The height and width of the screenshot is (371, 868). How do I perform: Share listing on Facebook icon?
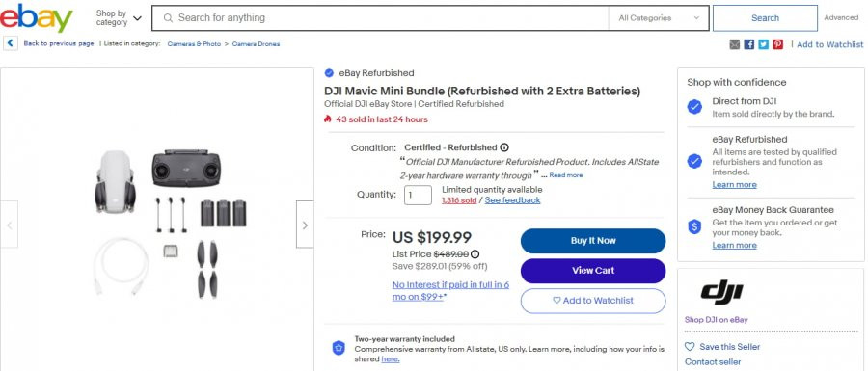749,44
